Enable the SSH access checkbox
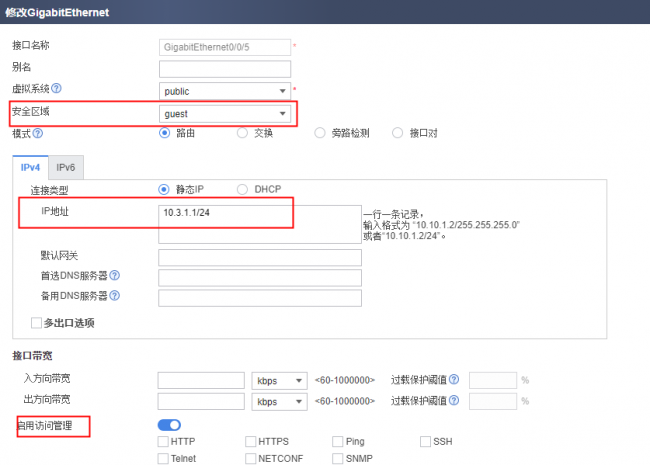 [425, 441]
